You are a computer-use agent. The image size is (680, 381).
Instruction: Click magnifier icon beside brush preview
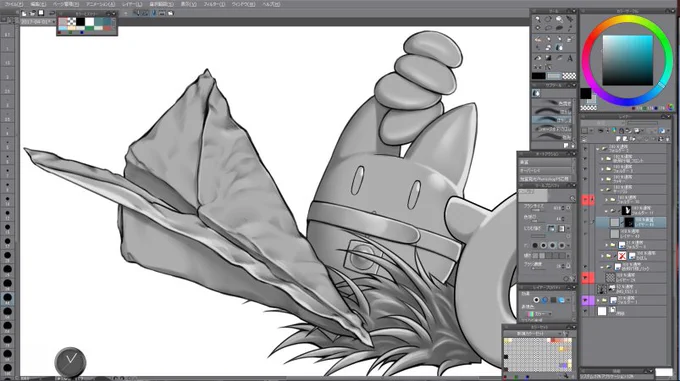tap(572, 198)
